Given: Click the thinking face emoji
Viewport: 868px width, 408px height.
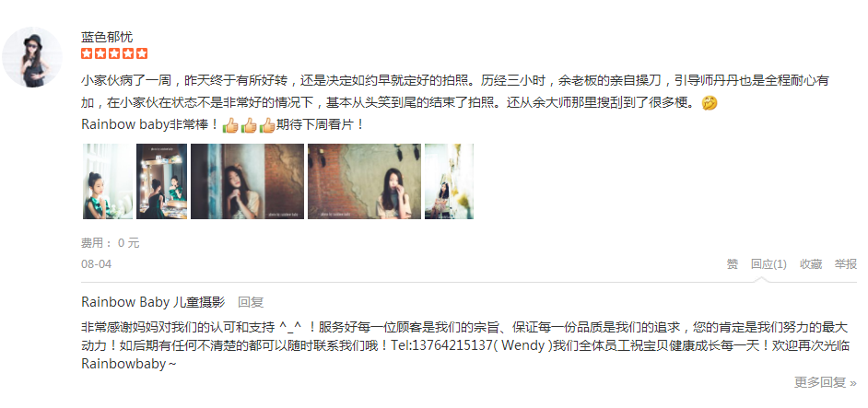Looking at the screenshot, I should pos(710,103).
